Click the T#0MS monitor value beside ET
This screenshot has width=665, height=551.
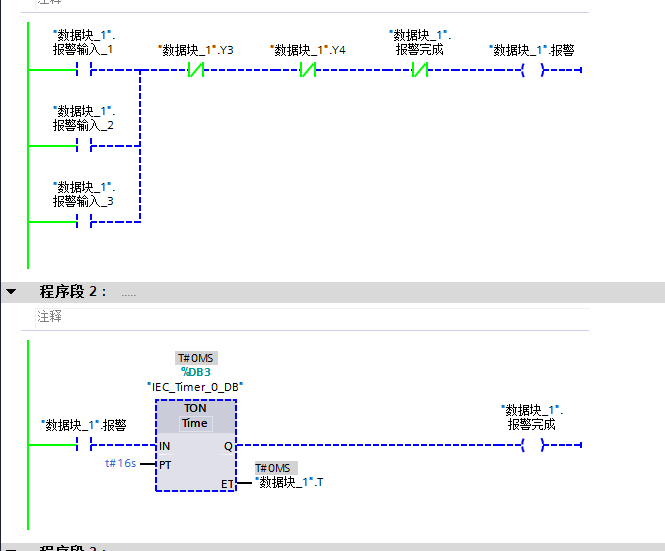click(275, 468)
